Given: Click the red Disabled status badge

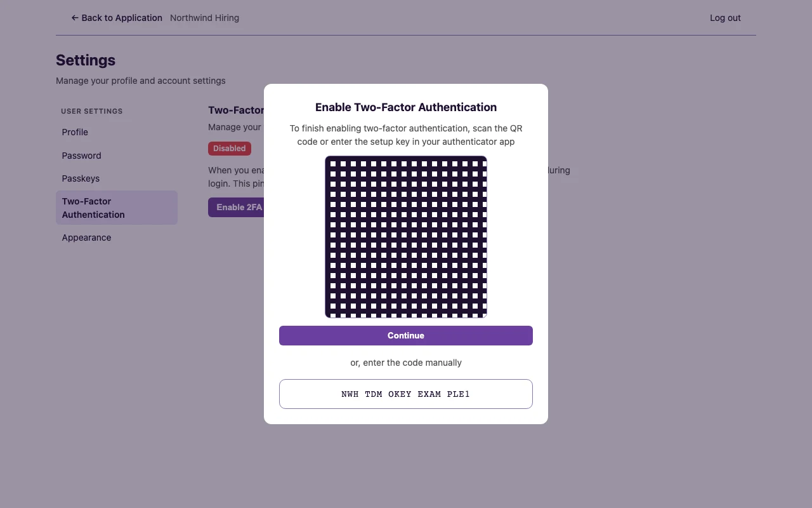Looking at the screenshot, I should pyautogui.click(x=230, y=148).
